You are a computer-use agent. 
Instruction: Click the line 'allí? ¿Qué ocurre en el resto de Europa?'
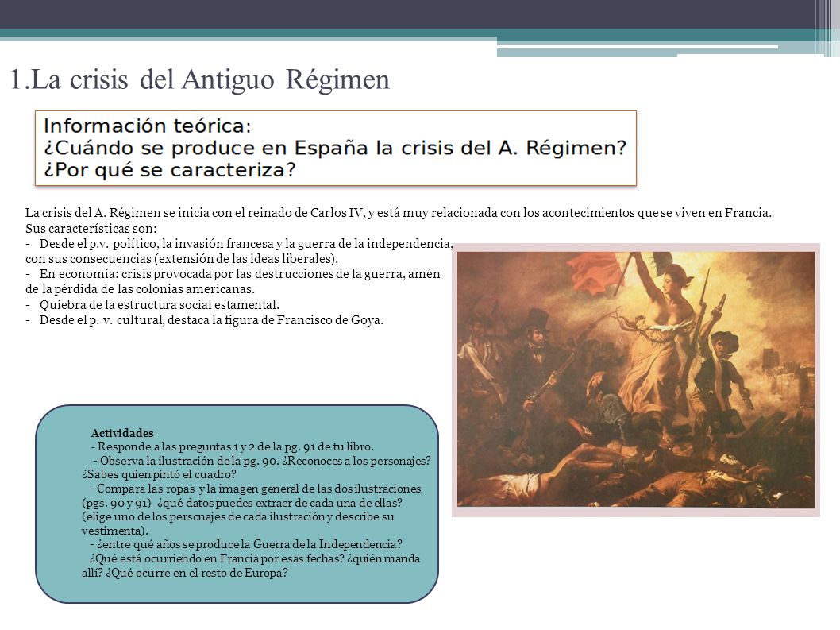click(185, 573)
